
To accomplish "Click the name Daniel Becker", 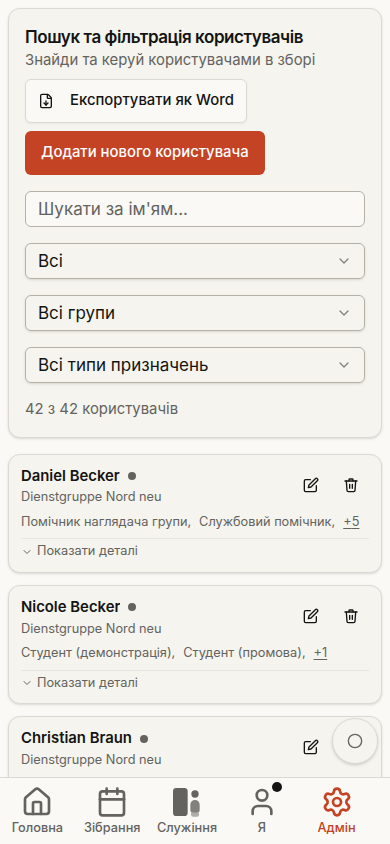I will point(70,476).
